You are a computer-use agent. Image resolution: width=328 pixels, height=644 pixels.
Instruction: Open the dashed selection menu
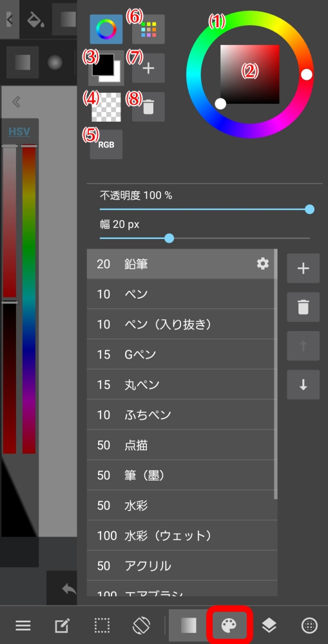[102, 625]
